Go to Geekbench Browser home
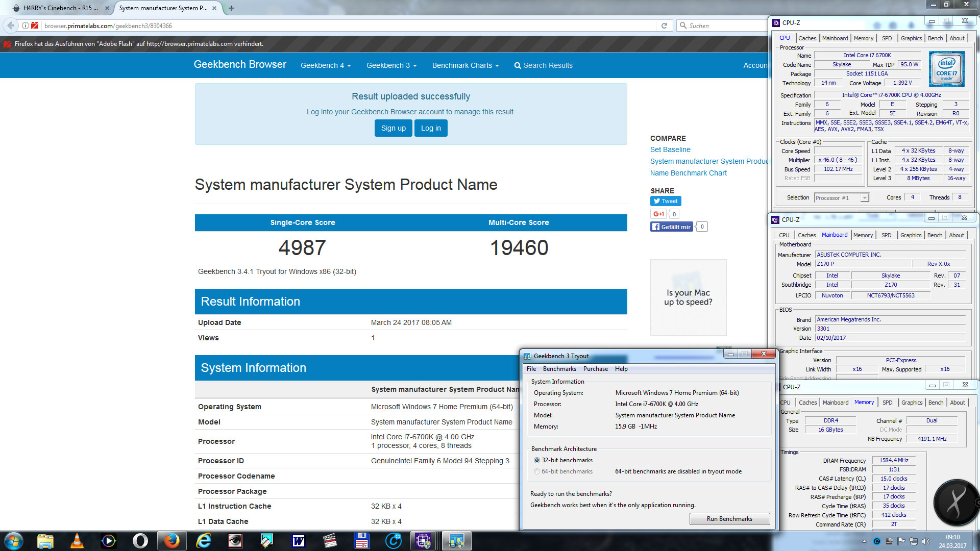 [240, 64]
